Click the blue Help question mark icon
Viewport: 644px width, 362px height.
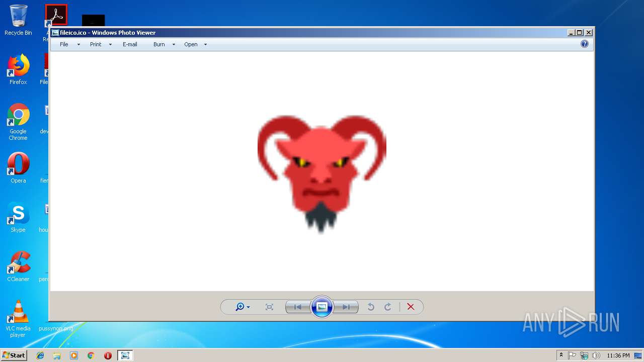click(x=585, y=44)
